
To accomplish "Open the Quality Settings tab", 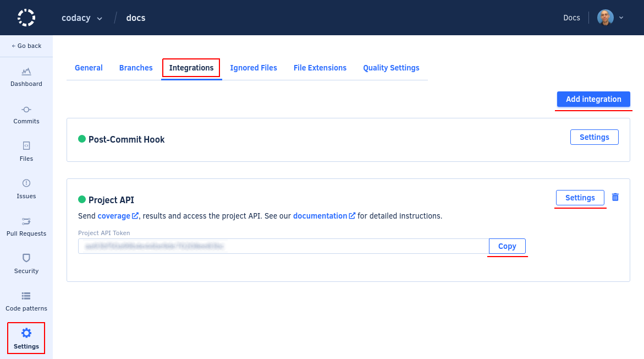I will pyautogui.click(x=391, y=67).
